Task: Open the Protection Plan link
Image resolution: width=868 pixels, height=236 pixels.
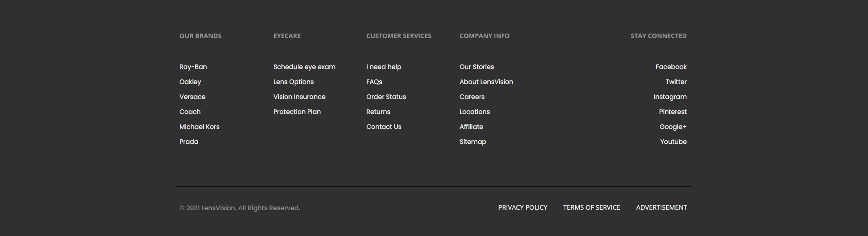Action: point(297,112)
